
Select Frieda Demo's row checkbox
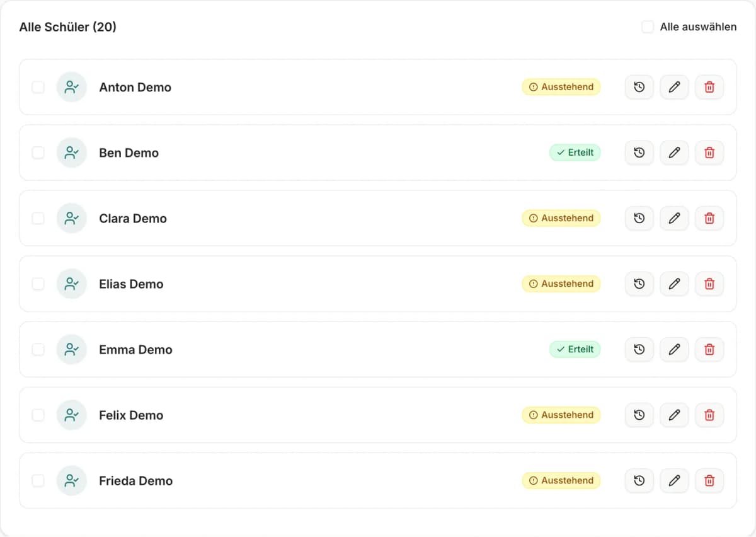tap(38, 480)
